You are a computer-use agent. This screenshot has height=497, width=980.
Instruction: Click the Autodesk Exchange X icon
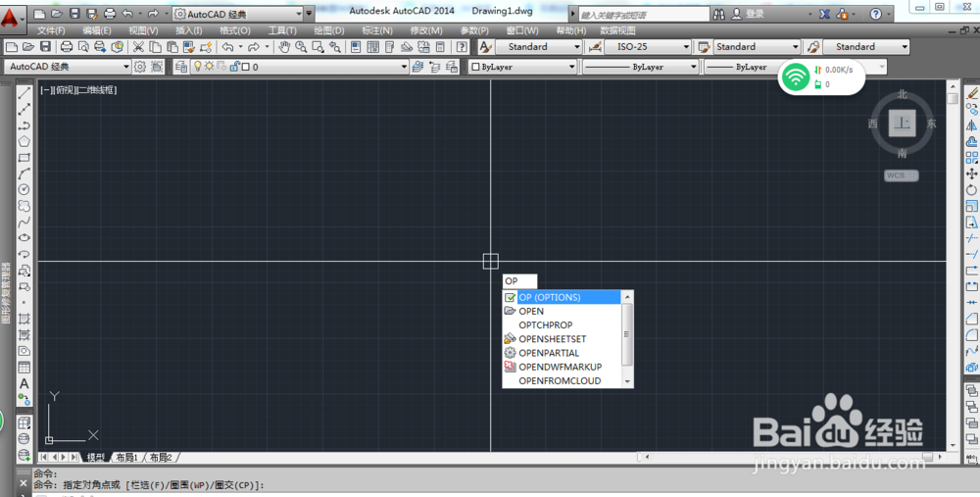pyautogui.click(x=825, y=14)
